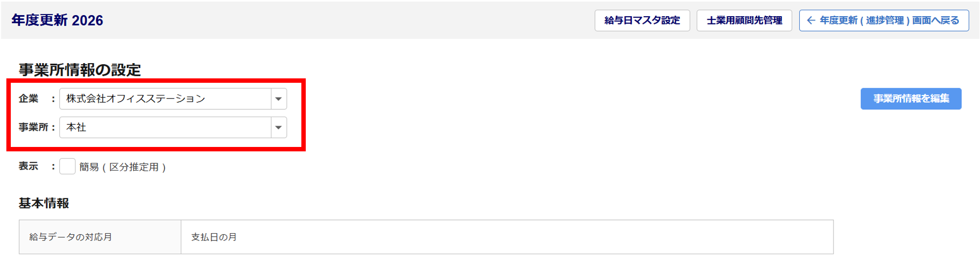Click the 事業所 field label
The width and height of the screenshot is (980, 265).
33,127
